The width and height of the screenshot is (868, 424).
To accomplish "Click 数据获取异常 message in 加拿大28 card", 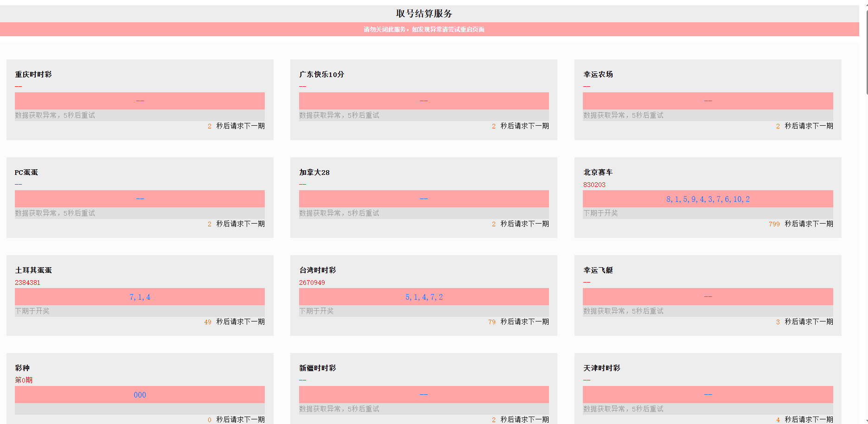I will [339, 213].
